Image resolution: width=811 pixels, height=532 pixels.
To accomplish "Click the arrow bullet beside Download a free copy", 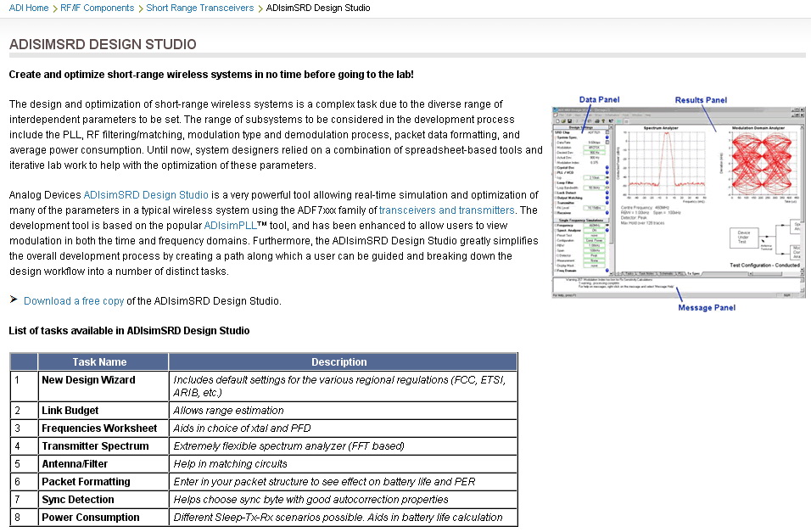I will point(14,300).
